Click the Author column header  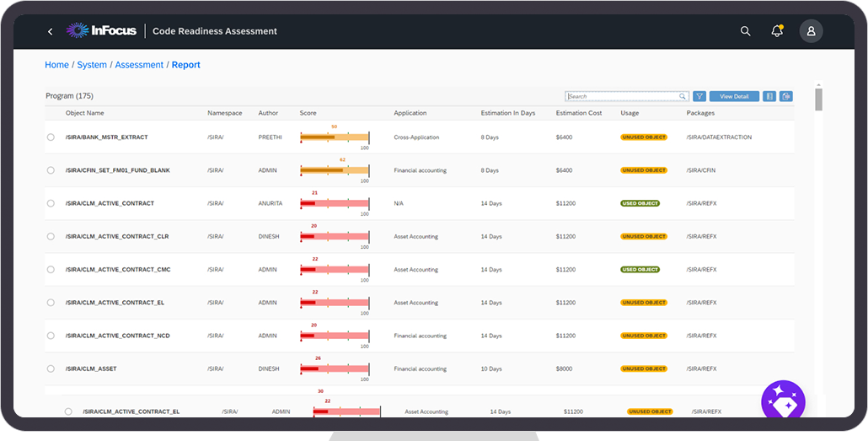[x=268, y=113]
